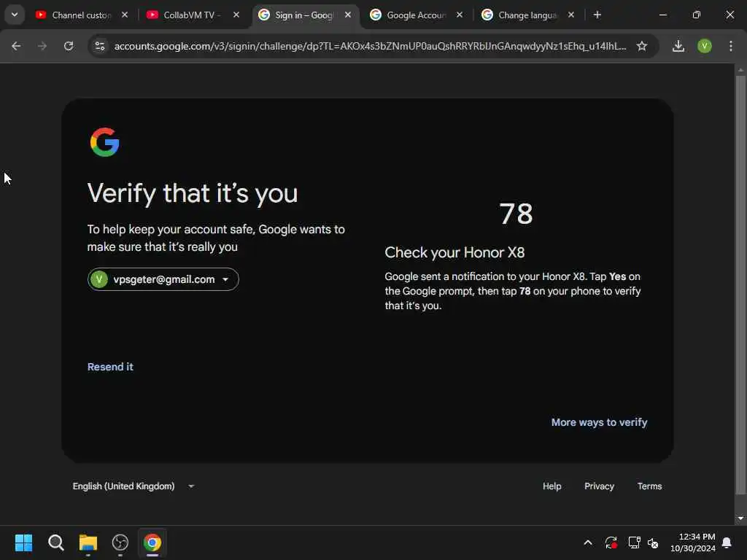Screen dimensions: 747x560
Task: Open the Terms link
Action: 649,486
